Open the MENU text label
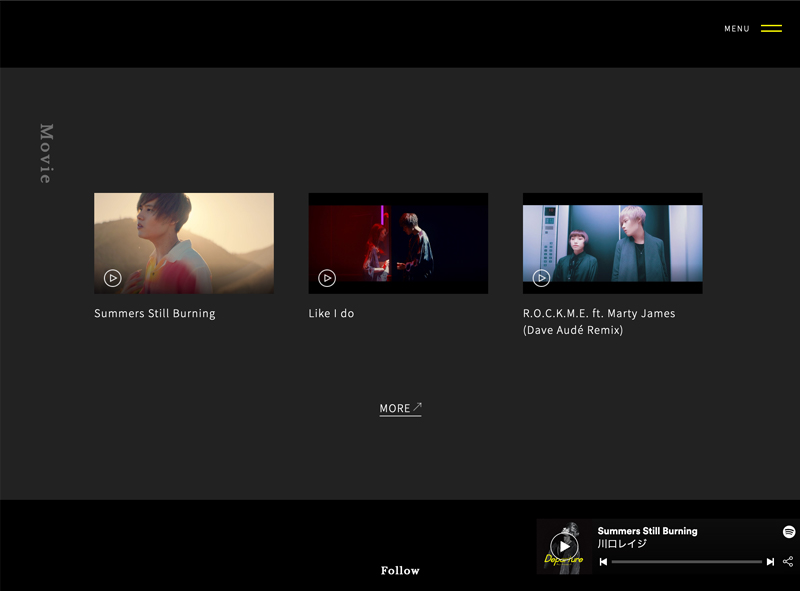Viewport: 800px width, 591px height. tap(737, 29)
